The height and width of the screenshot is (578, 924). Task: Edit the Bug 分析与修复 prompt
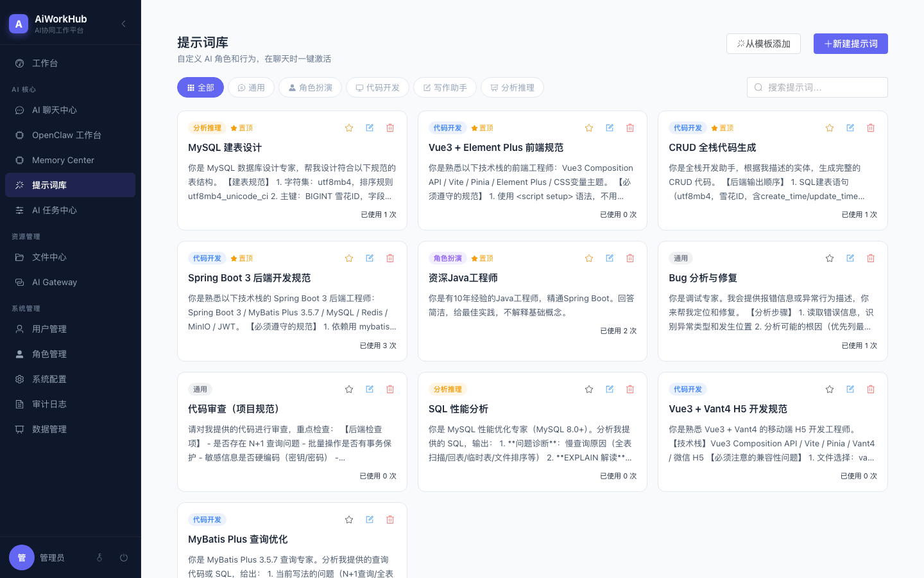(850, 258)
